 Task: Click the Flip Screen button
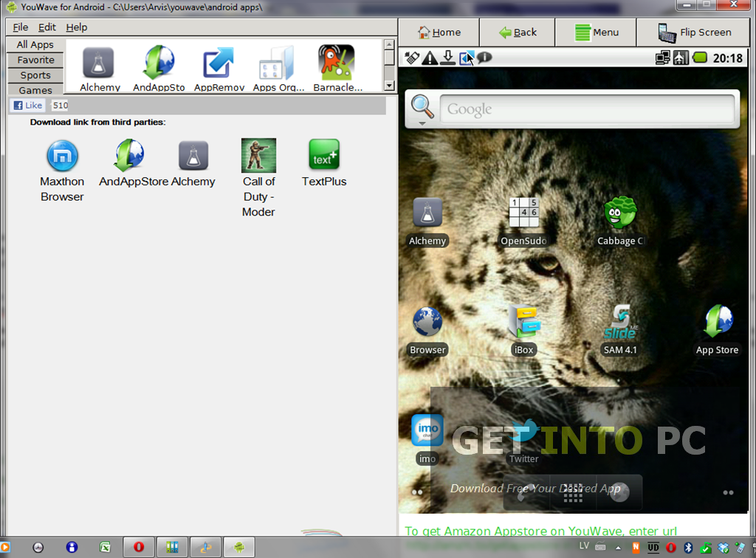tap(694, 32)
